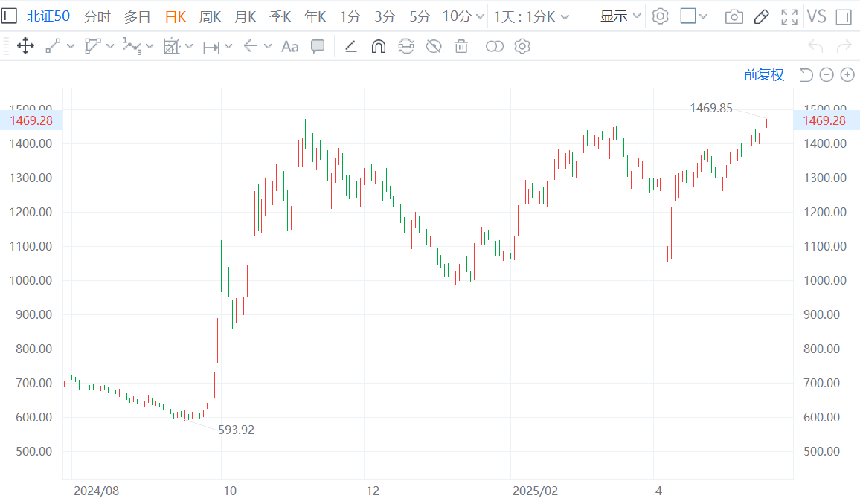The height and width of the screenshot is (504, 860).
Task: Expand the 10分 interval dropdown
Action: (463, 16)
